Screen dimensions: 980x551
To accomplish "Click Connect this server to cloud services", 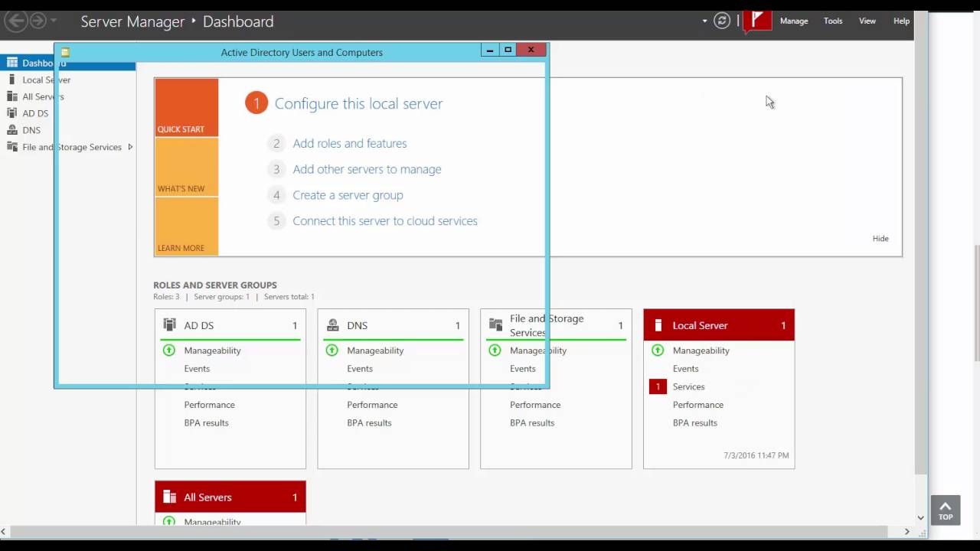I will tap(384, 221).
